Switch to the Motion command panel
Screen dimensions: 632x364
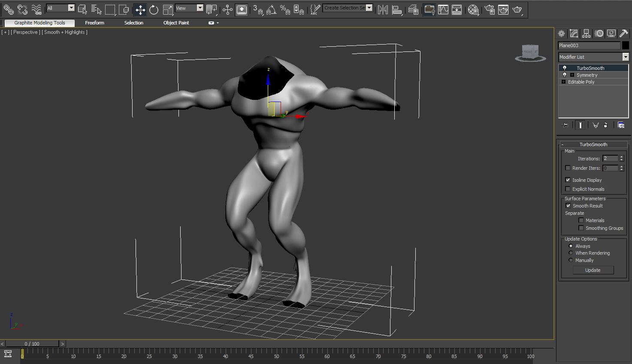[x=599, y=33]
